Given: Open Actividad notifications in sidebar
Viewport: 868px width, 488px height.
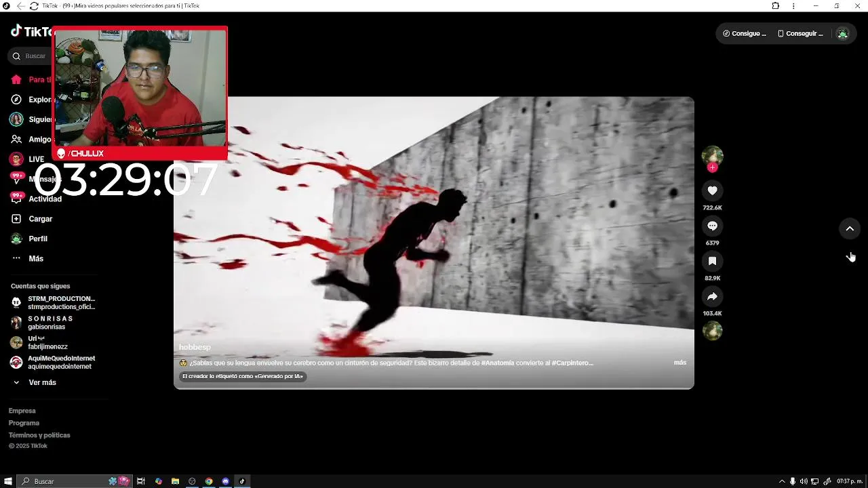Looking at the screenshot, I should 37,199.
